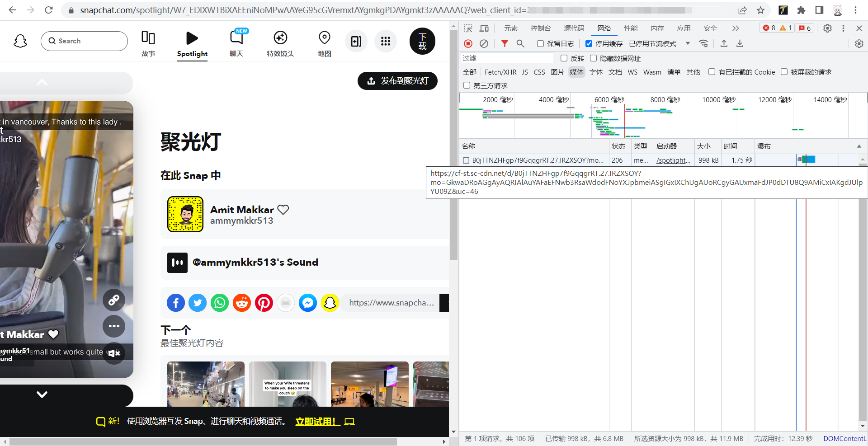Export HAR file download icon

(x=740, y=43)
